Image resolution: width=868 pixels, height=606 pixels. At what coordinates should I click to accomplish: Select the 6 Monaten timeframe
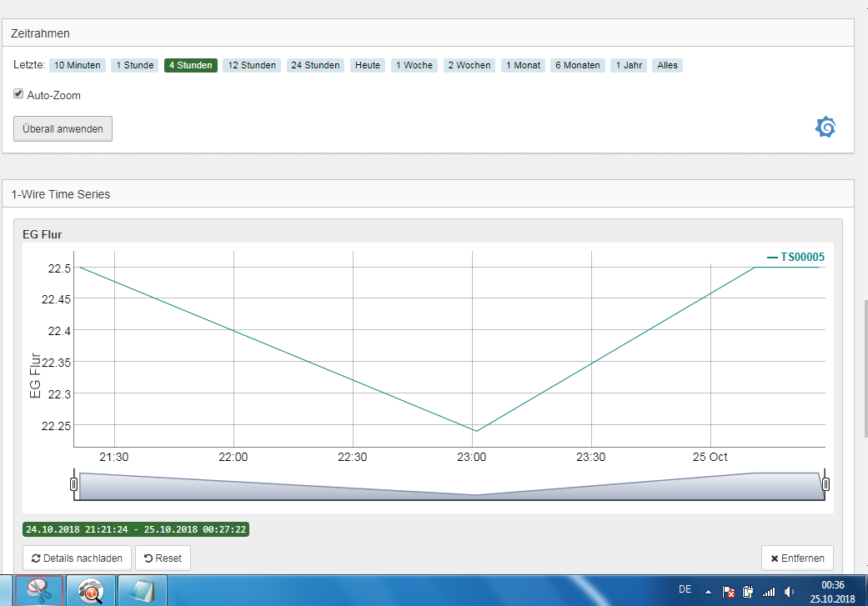coord(578,65)
